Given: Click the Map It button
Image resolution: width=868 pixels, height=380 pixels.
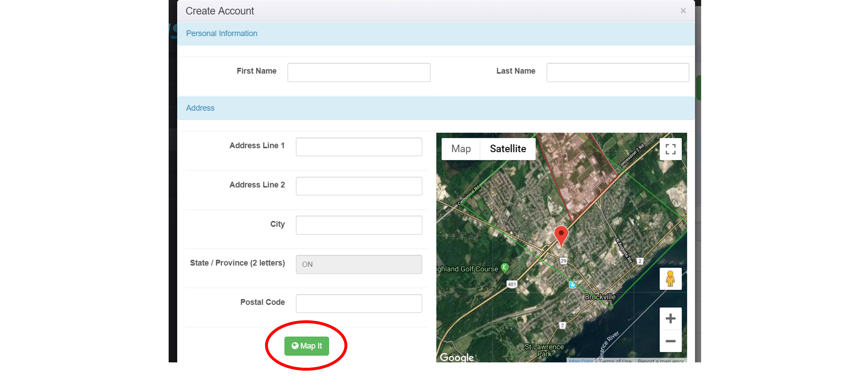Looking at the screenshot, I should tap(306, 346).
